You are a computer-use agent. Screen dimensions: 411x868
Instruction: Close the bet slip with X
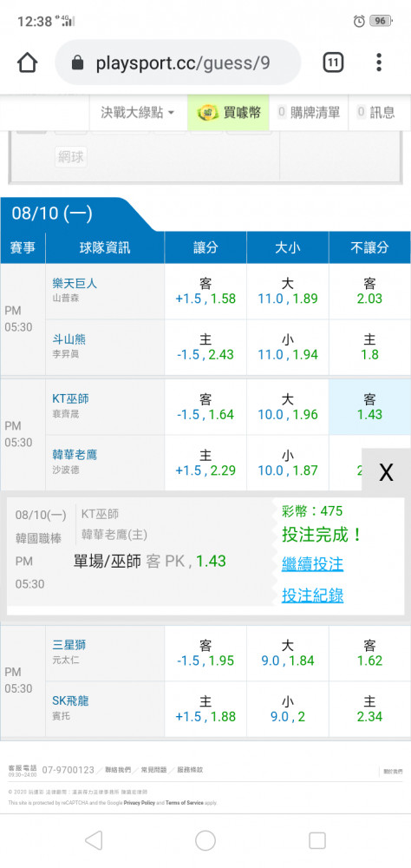click(386, 472)
